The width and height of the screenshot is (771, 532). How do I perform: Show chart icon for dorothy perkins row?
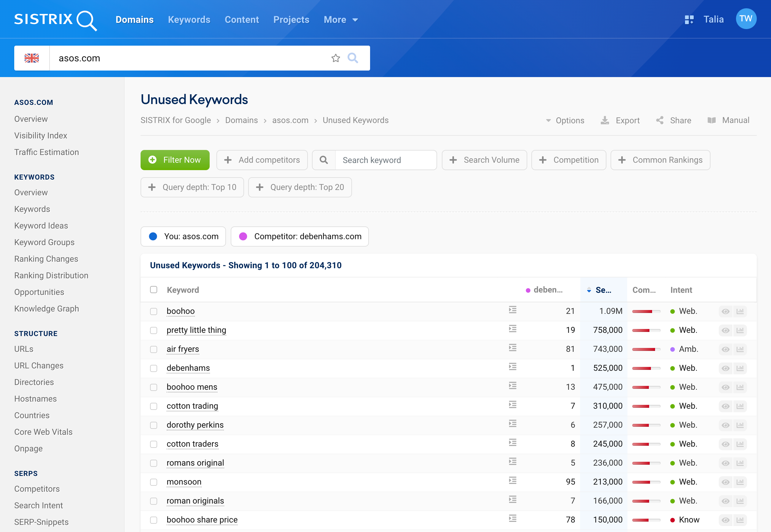pos(740,425)
